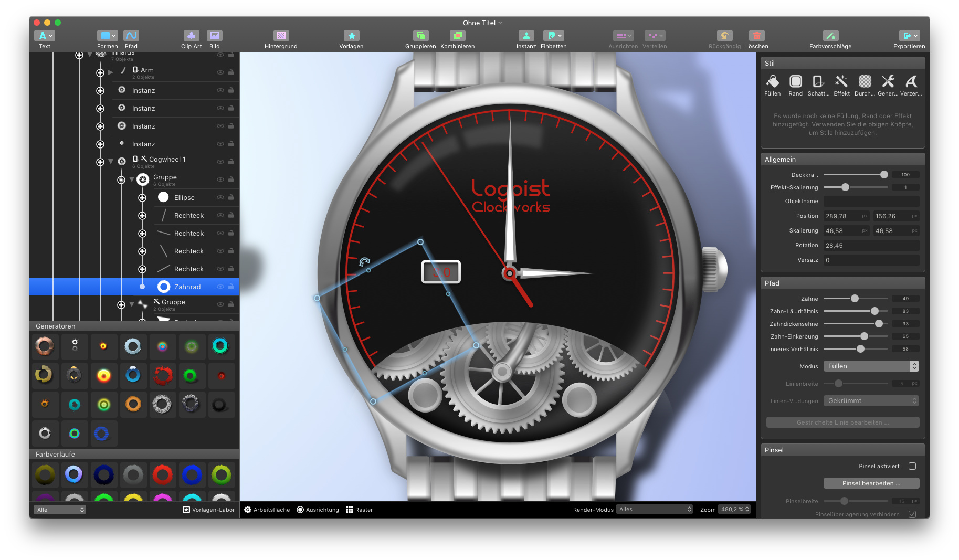The height and width of the screenshot is (560, 959).
Task: Select the Arm layer in list
Action: [x=147, y=70]
